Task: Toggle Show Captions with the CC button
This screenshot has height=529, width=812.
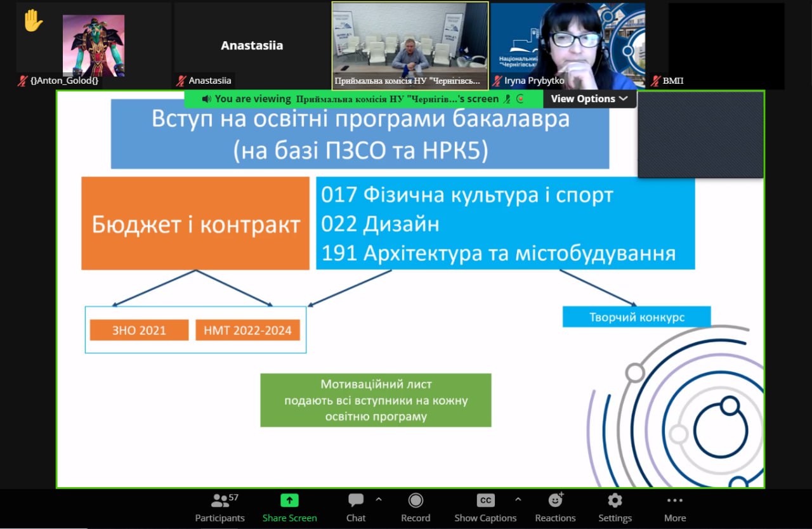Action: point(485,500)
